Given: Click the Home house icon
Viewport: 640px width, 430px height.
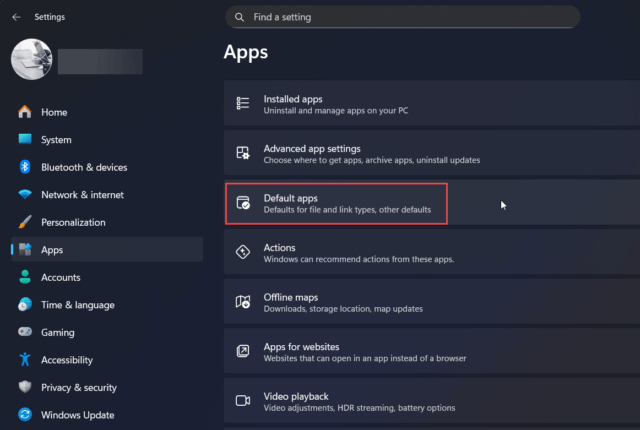Looking at the screenshot, I should pyautogui.click(x=25, y=112).
